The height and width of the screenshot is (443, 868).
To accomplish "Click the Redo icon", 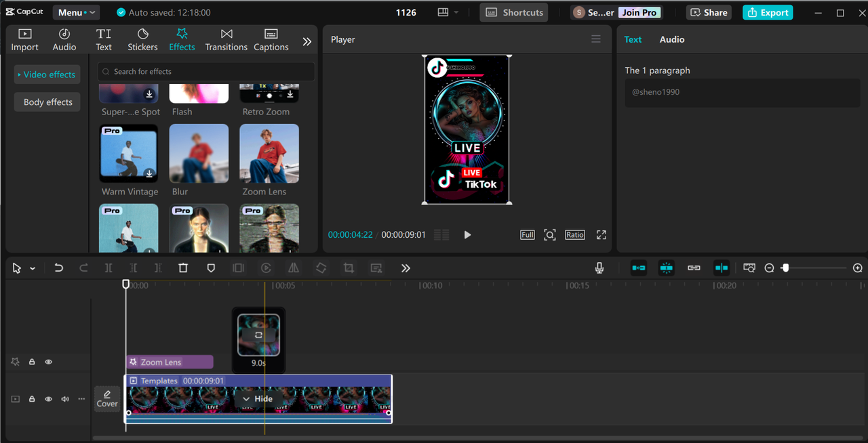I will click(83, 268).
